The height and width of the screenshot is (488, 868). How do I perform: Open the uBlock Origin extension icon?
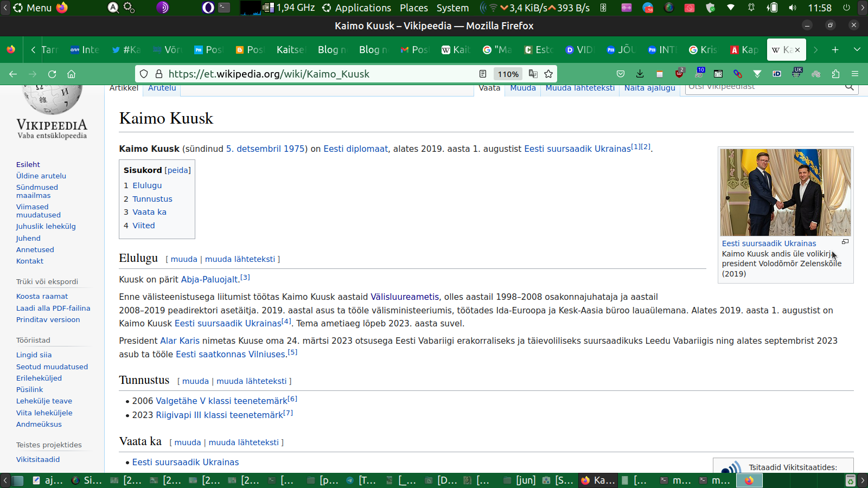679,74
